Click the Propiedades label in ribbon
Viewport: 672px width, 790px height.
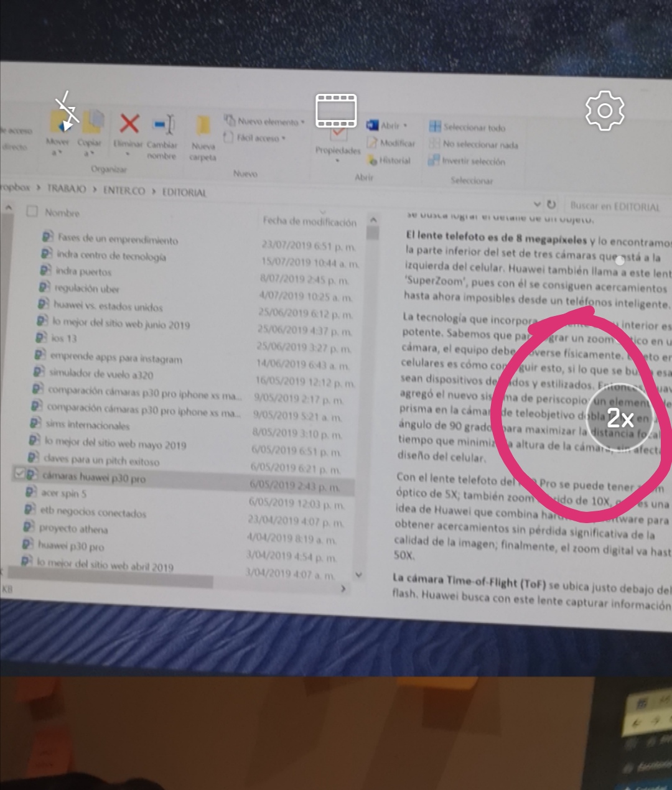pos(338,151)
